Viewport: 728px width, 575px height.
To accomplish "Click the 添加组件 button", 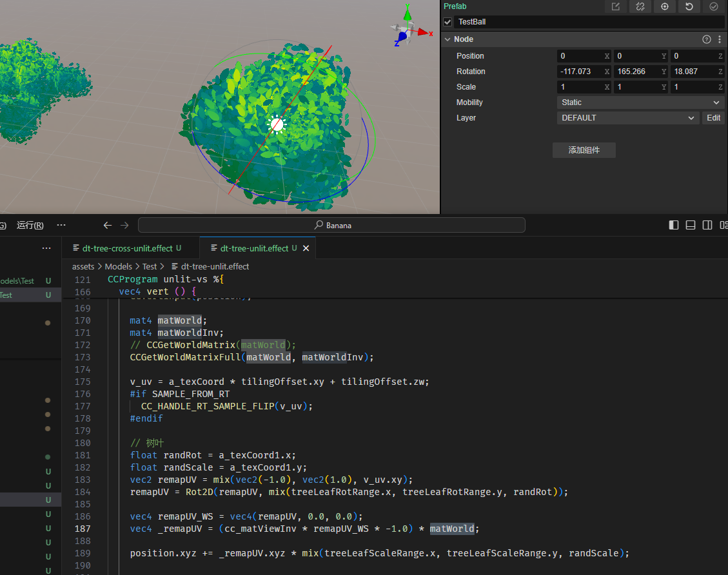I will (584, 150).
